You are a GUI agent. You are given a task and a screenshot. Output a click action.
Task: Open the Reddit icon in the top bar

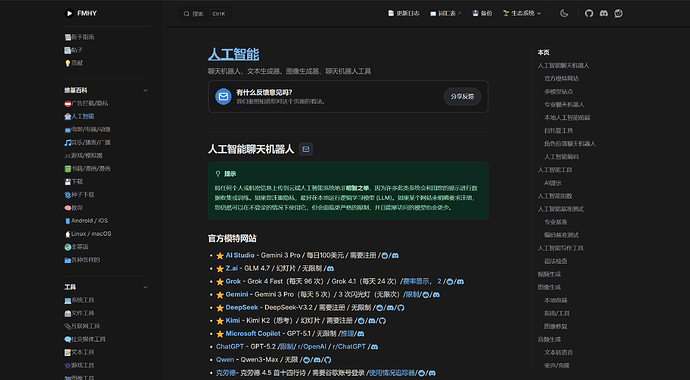[x=619, y=14]
